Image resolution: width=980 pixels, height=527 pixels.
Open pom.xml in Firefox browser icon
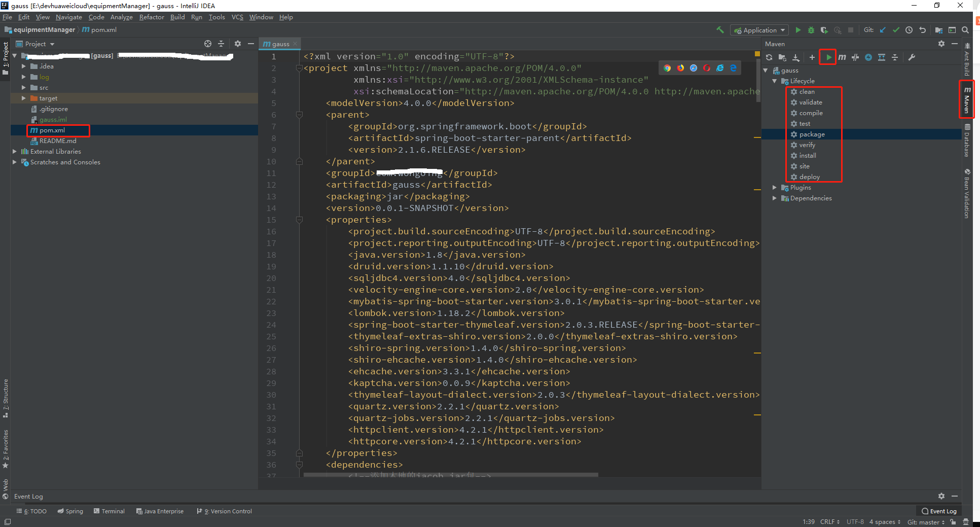click(680, 68)
